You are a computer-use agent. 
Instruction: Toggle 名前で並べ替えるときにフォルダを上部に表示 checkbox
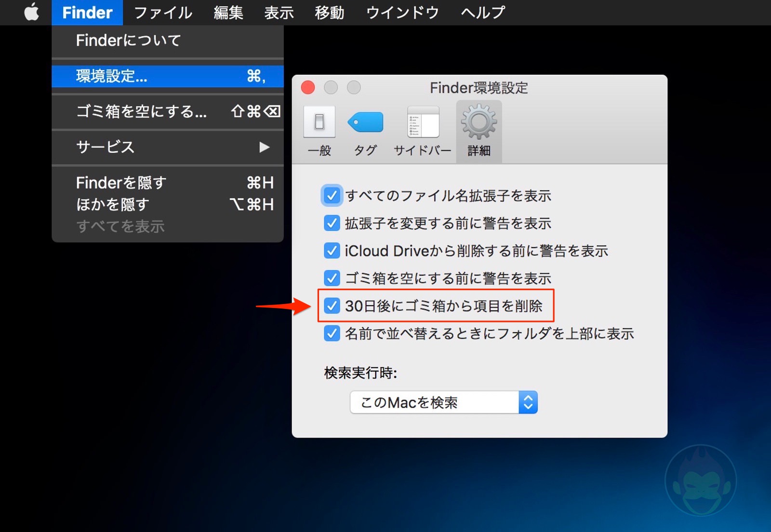[x=332, y=333]
